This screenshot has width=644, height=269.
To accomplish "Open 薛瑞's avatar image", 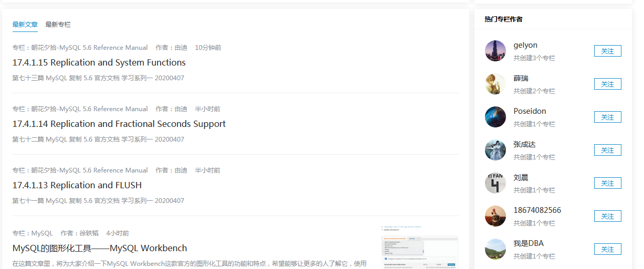I will pyautogui.click(x=495, y=84).
